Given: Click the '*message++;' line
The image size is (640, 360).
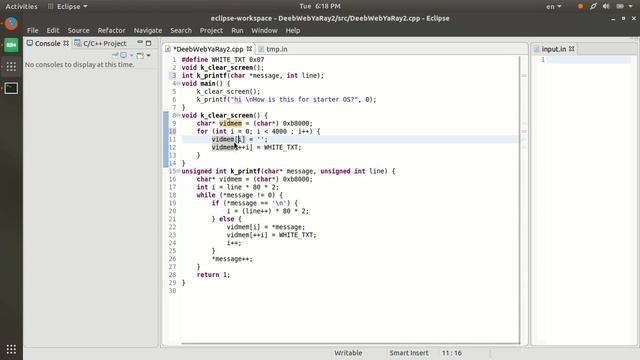Looking at the screenshot, I should tap(232, 259).
